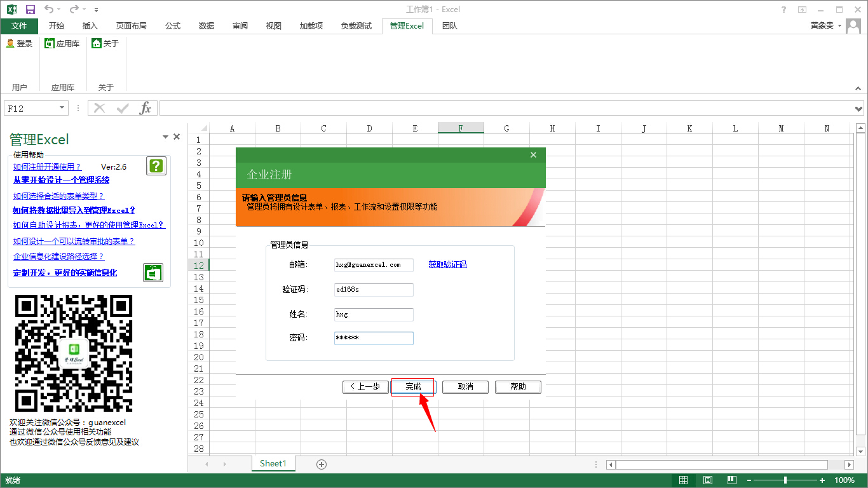This screenshot has height=488, width=868.
Task: Open the 管理Excel pane options arrow
Action: tap(166, 137)
